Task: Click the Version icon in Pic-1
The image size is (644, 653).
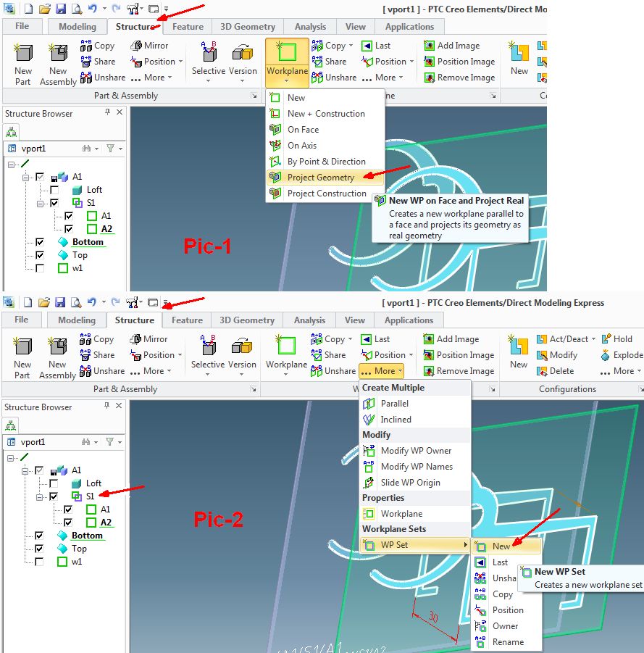Action: click(x=243, y=53)
